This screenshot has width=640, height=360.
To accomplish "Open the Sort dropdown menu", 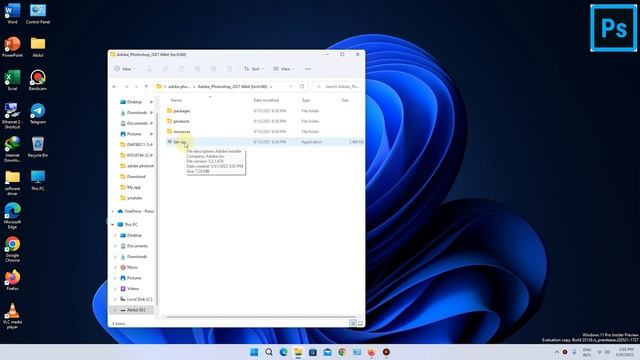I will [x=253, y=69].
